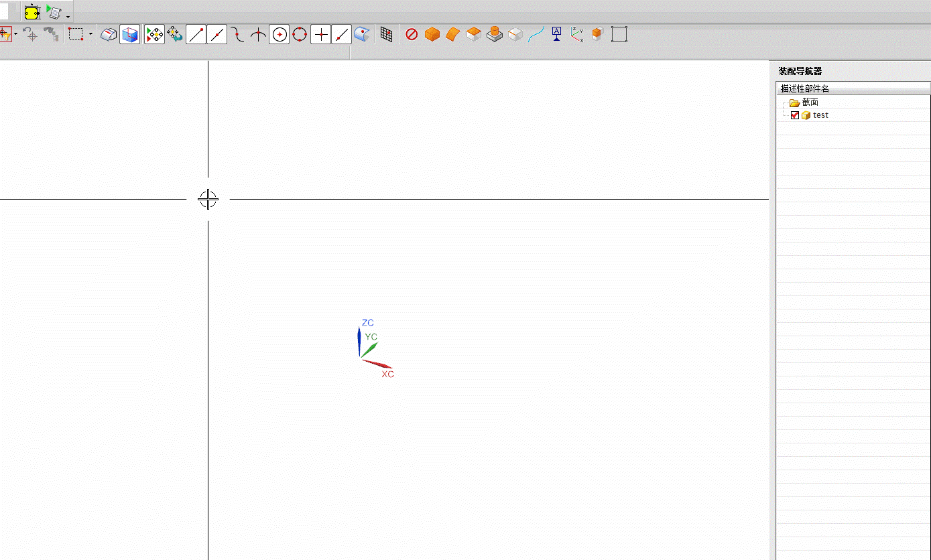Click the 截面 folder icon

794,102
